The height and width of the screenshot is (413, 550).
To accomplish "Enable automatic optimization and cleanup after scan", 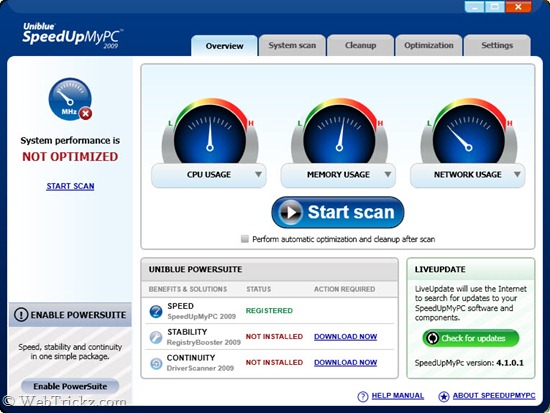I will 244,239.
